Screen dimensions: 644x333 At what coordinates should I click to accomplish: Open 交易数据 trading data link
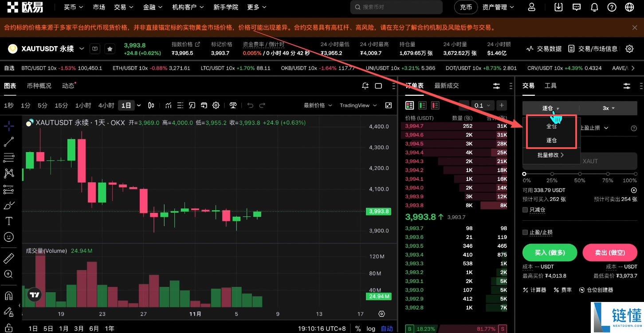tap(544, 49)
